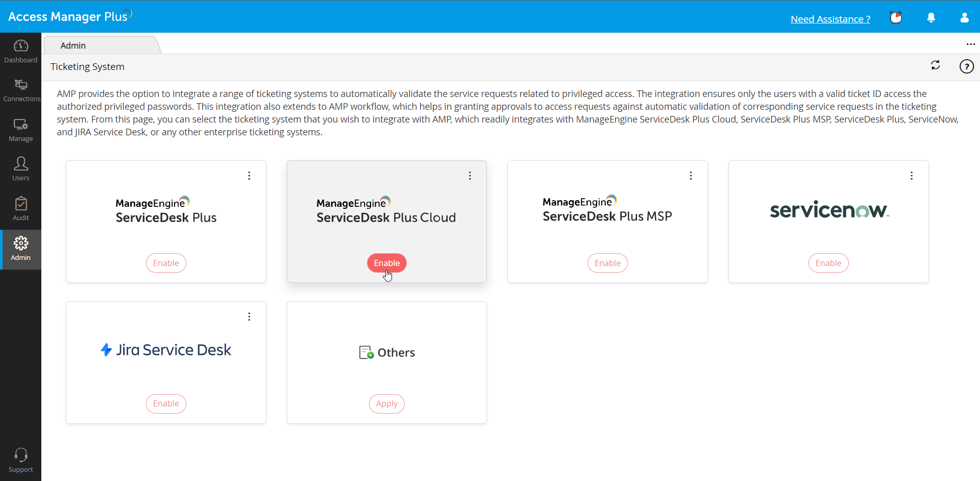Screen dimensions: 980x481
Task: Open Support headset icon
Action: click(x=21, y=455)
